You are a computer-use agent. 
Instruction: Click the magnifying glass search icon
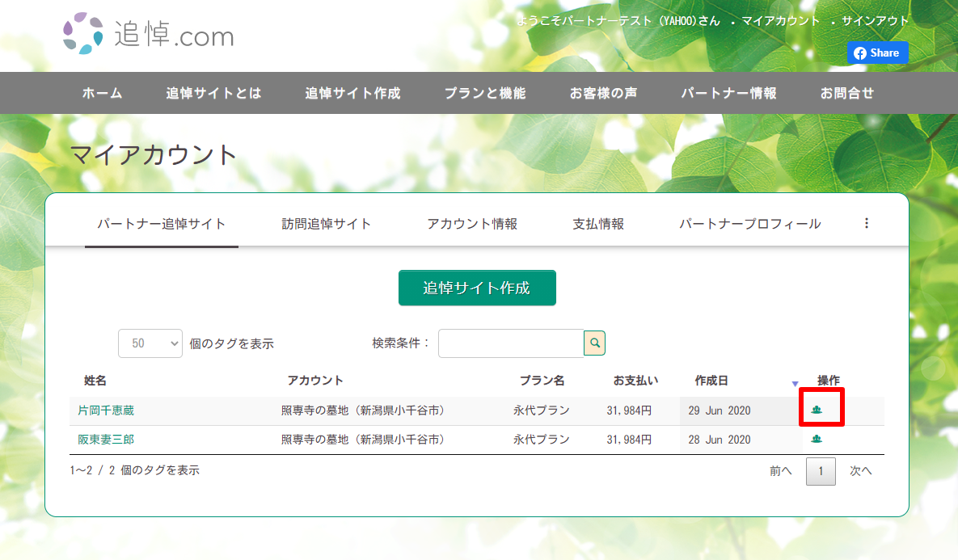(x=595, y=343)
